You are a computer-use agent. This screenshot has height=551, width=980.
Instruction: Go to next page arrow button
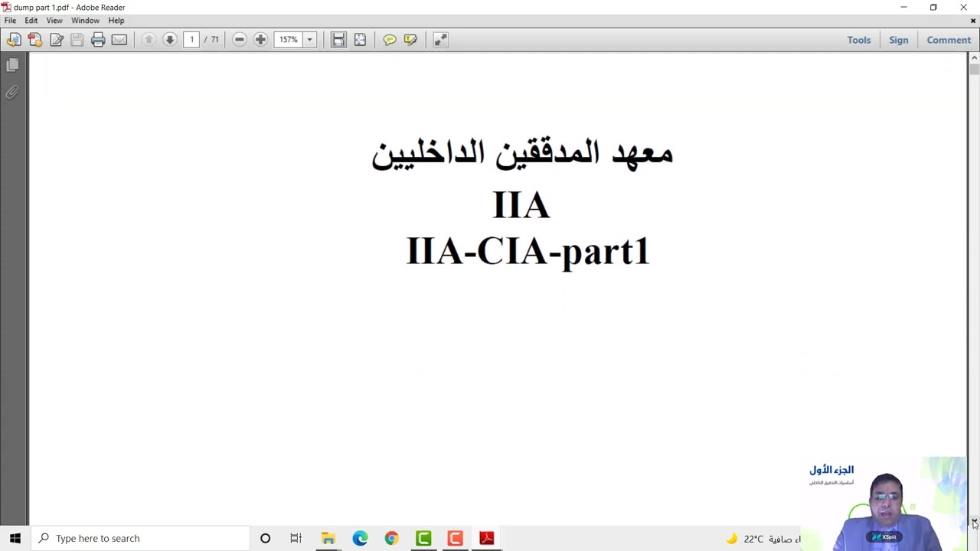click(170, 40)
